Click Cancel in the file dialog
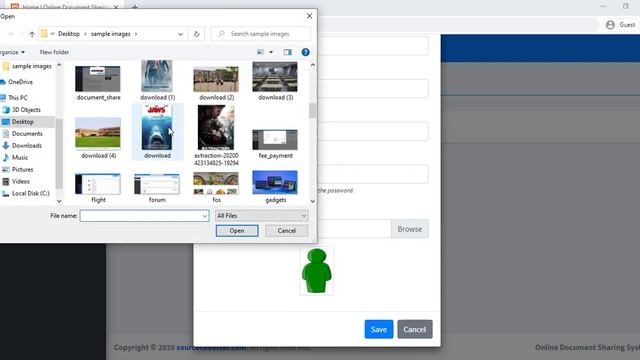Viewport: 640px width, 360px height. [287, 231]
